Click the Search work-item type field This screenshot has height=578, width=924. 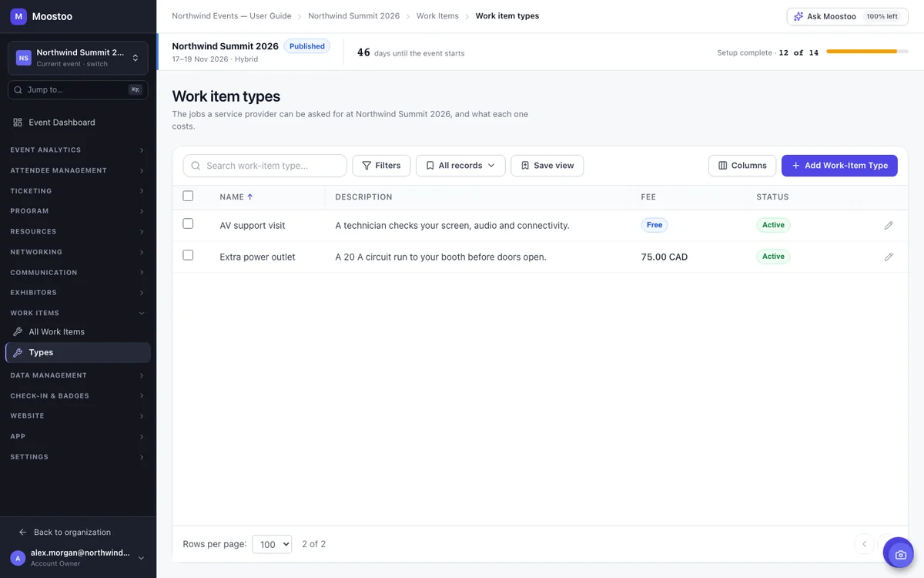[265, 166]
